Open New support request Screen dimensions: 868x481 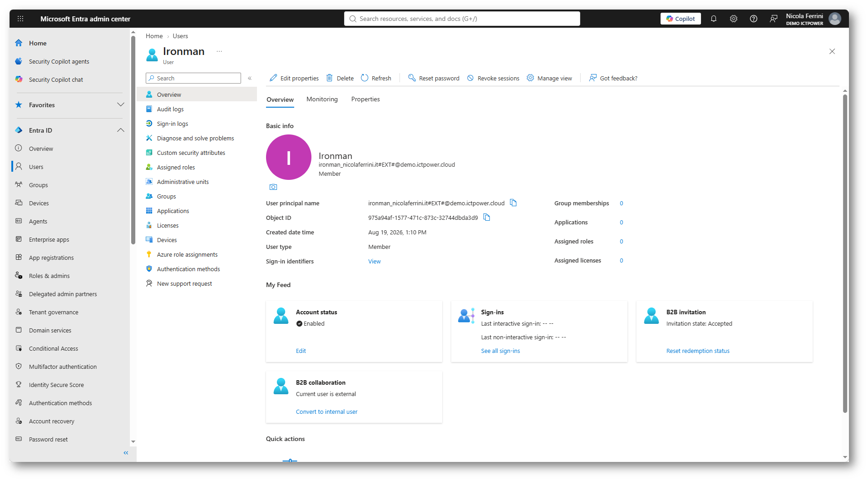(185, 283)
